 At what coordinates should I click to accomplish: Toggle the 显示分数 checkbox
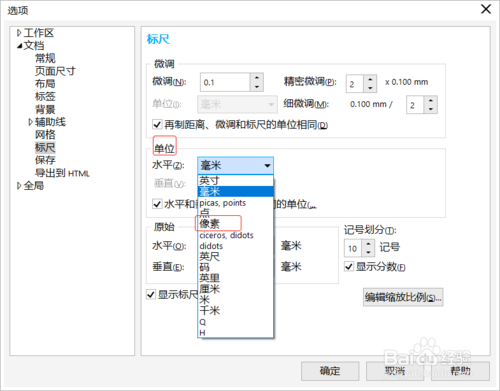[349, 266]
